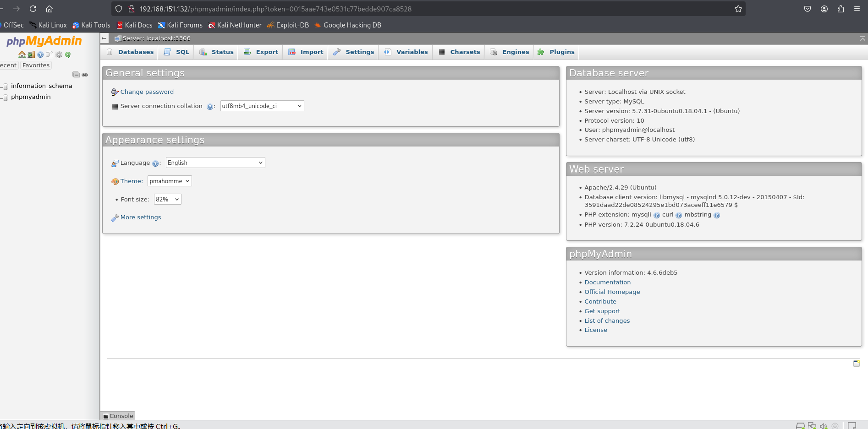The height and width of the screenshot is (429, 868).
Task: Click the More settings link
Action: pos(141,217)
